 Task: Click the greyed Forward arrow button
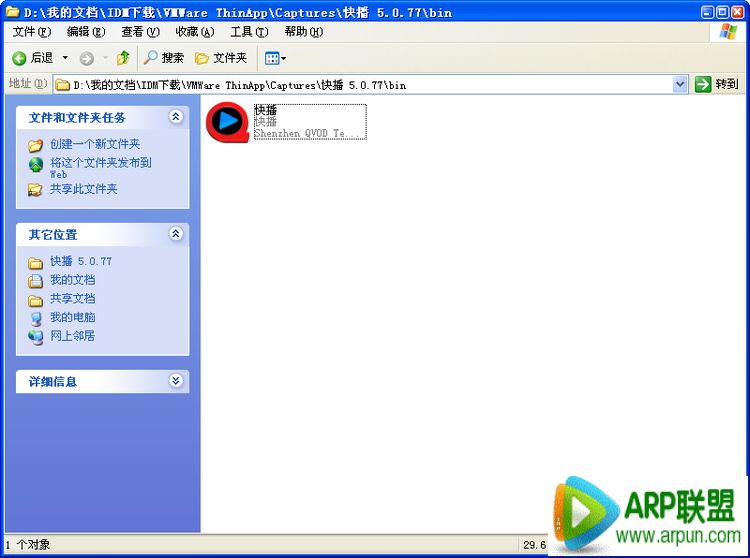point(87,58)
